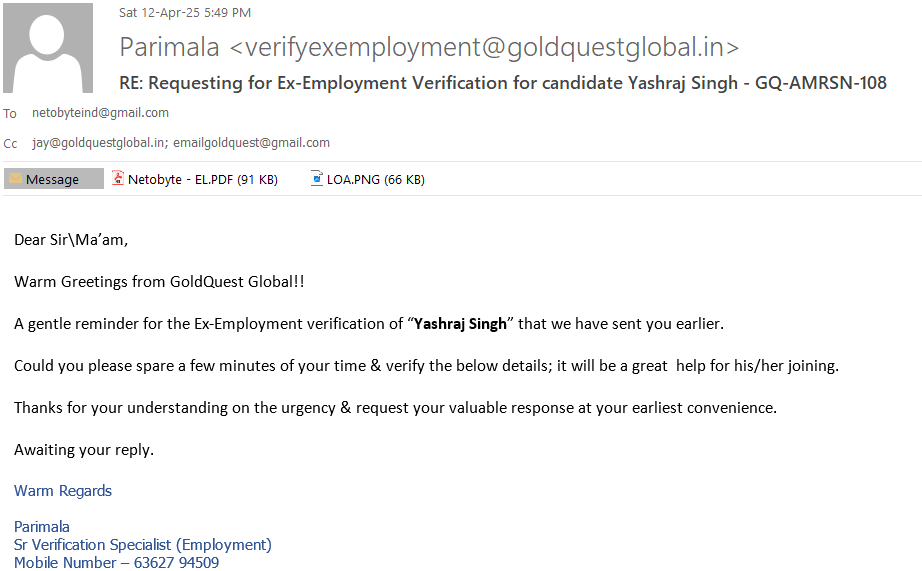Click the mobile number 63627 94509
Viewport: 922px width, 571px height.
click(x=176, y=562)
